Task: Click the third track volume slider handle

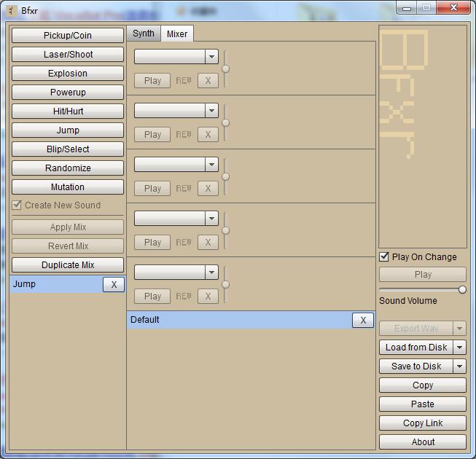Action: tap(225, 176)
